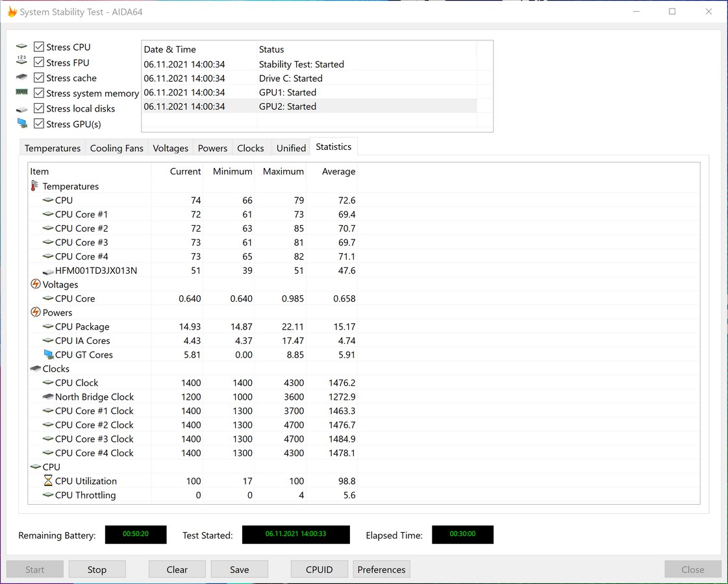Image resolution: width=728 pixels, height=584 pixels.
Task: Open the Cooling Fans tab
Action: [116, 148]
